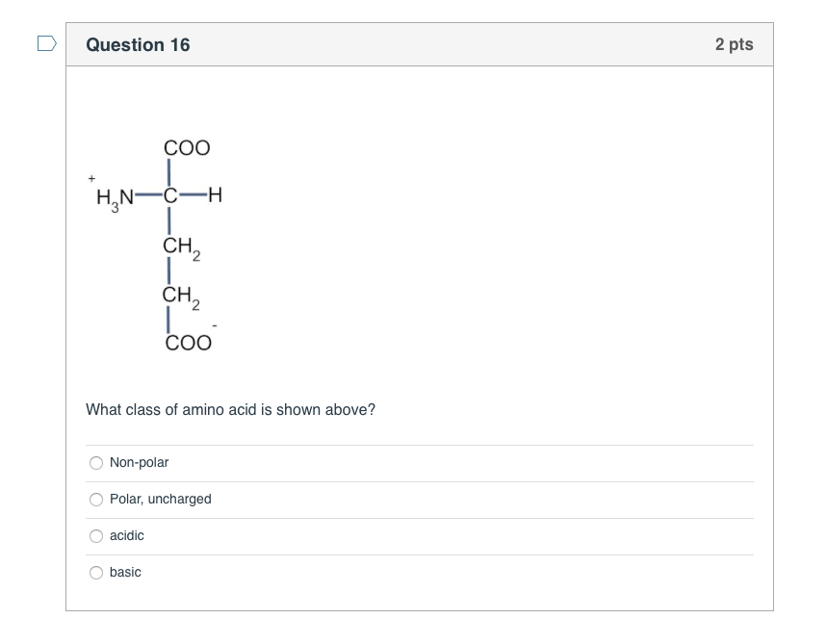Select the Polar, uncharged answer option
Screen dimensions: 827x644
[x=97, y=499]
